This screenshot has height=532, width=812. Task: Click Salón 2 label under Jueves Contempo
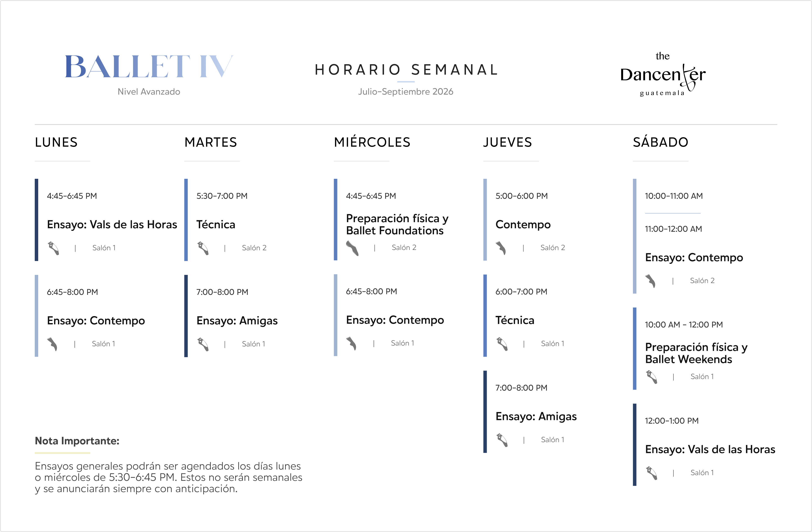coord(553,248)
